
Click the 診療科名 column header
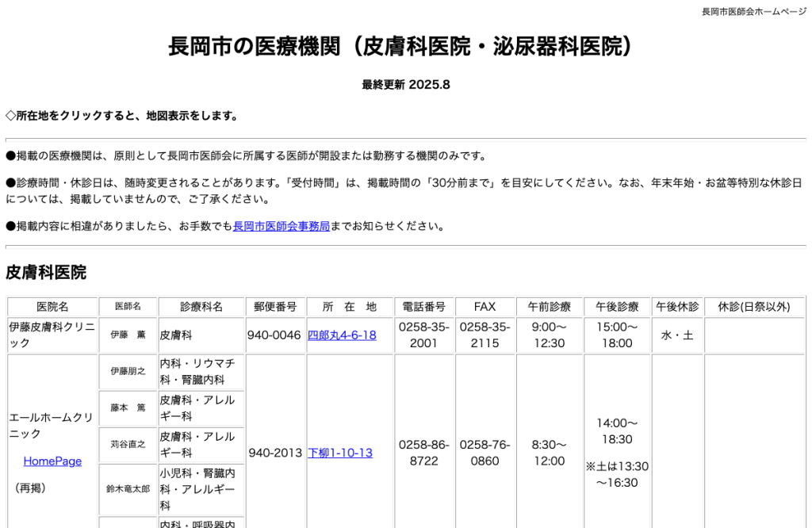[x=201, y=307]
